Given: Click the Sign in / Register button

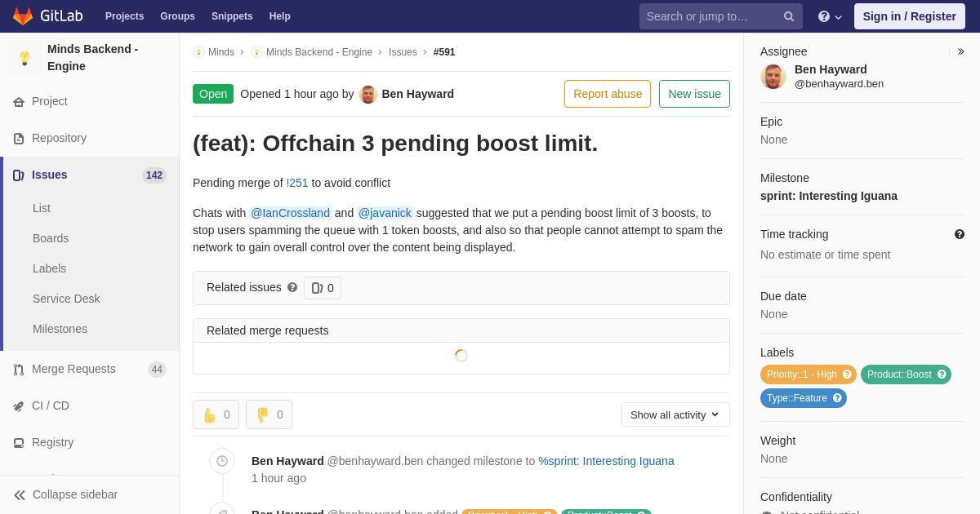Looking at the screenshot, I should (909, 16).
